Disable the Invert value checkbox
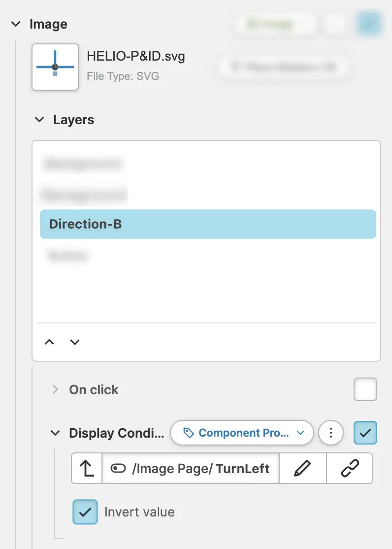The image size is (392, 549). coord(85,512)
